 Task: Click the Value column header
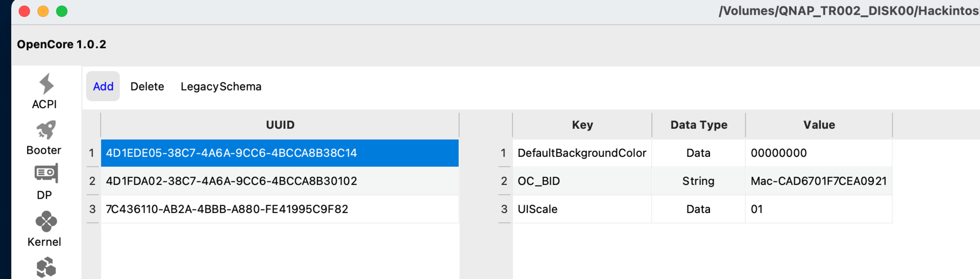819,125
